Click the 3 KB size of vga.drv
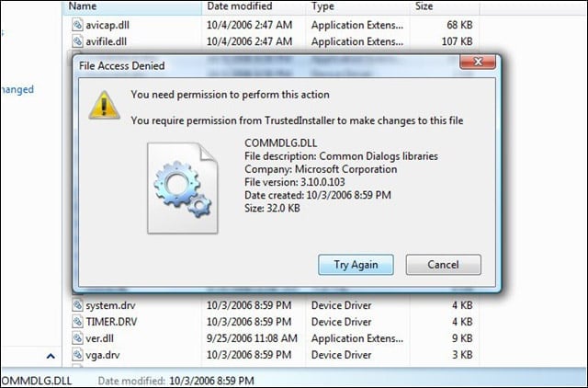The height and width of the screenshot is (388, 588). tap(462, 355)
